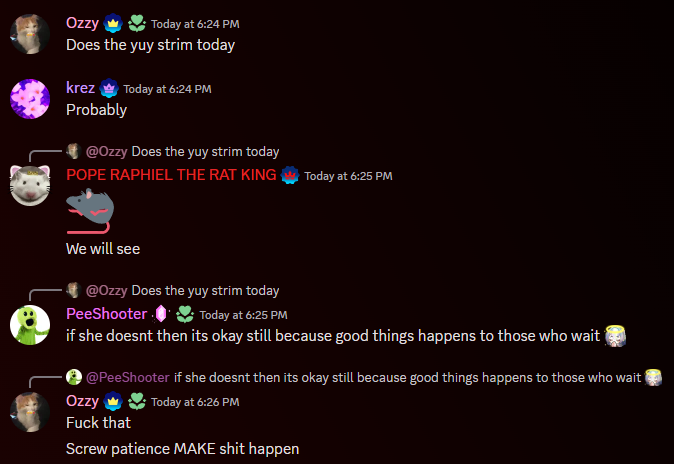
Task: Click the gold crown badge on Ozzy's 6:26 message
Action: click(113, 401)
